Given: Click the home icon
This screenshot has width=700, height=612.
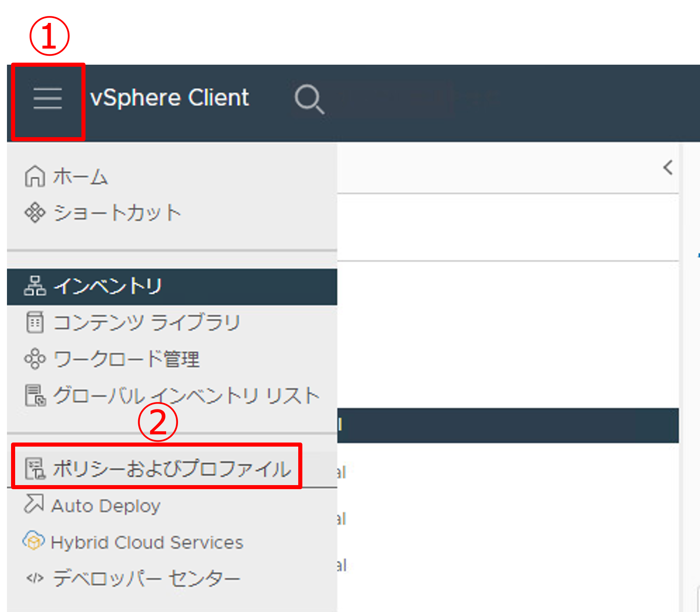Looking at the screenshot, I should point(35,176).
